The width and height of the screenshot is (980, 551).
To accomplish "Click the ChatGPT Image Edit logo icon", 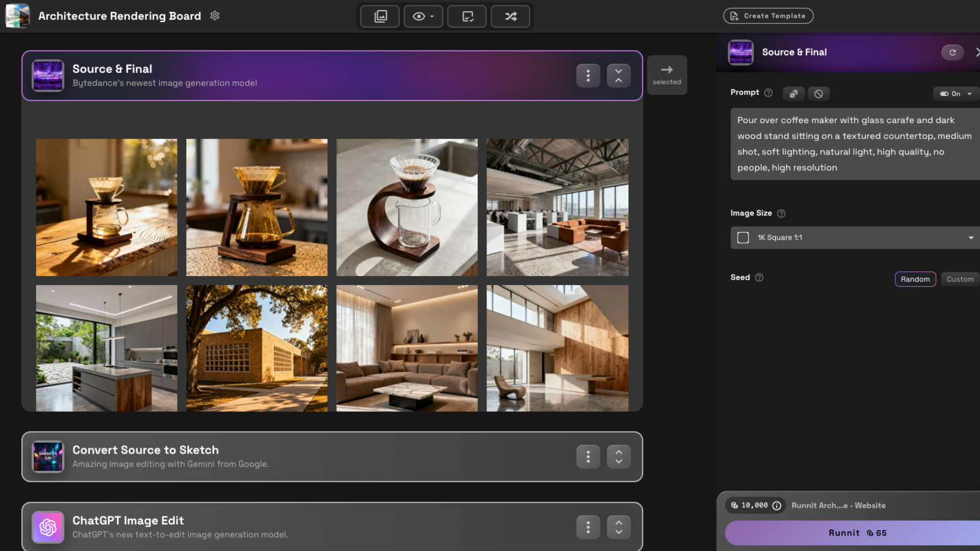I will pyautogui.click(x=48, y=527).
